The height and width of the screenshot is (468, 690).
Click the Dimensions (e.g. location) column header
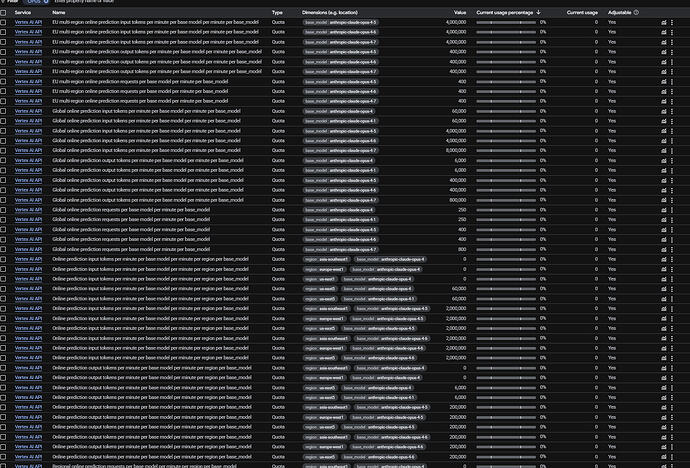tap(330, 12)
